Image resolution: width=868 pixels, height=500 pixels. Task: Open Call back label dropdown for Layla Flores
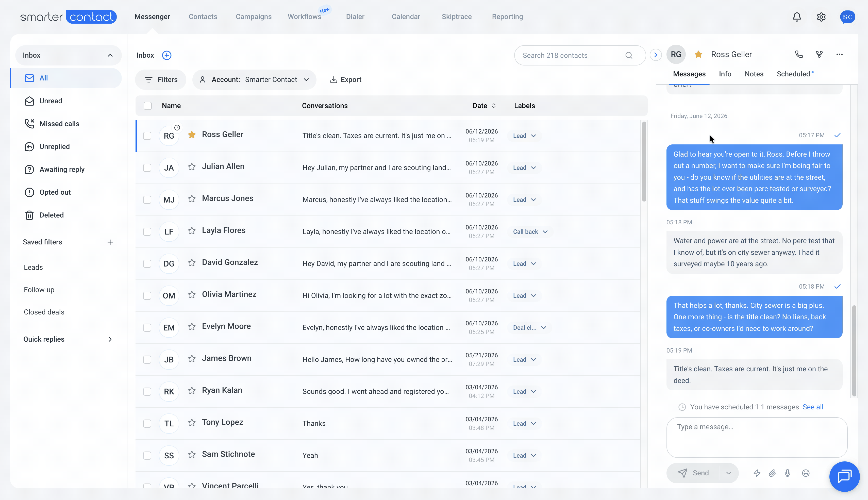point(530,231)
